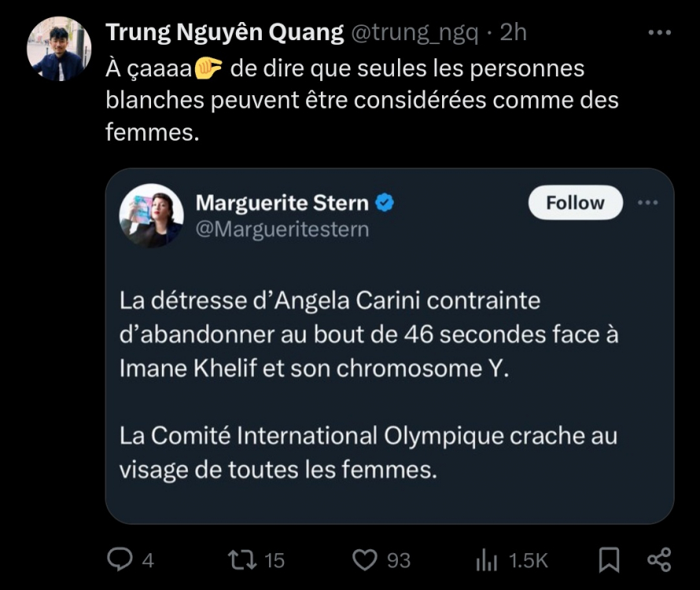This screenshot has width=700, height=590.
Task: Open Trung Nguyên Quang's profile picture
Action: (x=59, y=49)
